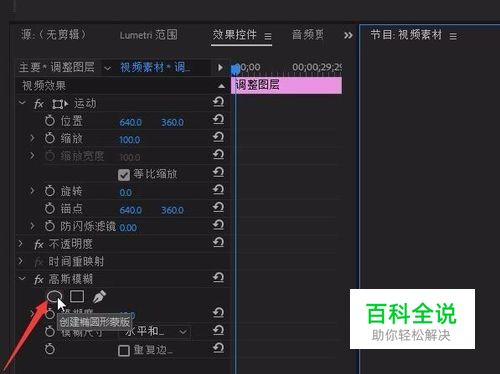This screenshot has width=500, height=374.
Task: Edit the rotation value 0.0
Action: 126,192
